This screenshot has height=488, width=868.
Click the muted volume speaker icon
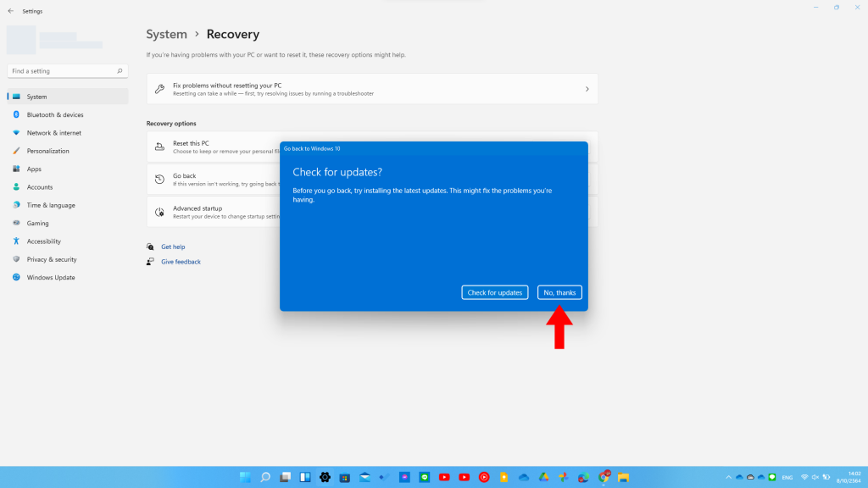pos(815,477)
